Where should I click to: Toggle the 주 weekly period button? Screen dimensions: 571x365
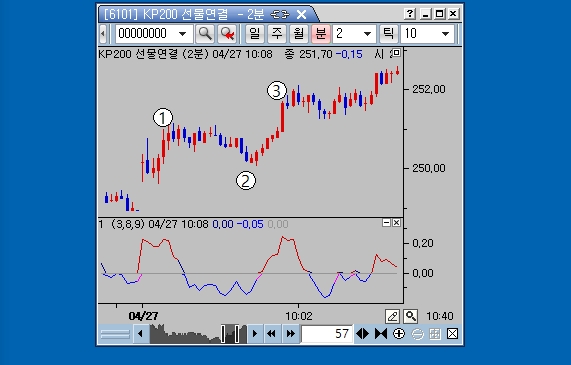point(277,34)
